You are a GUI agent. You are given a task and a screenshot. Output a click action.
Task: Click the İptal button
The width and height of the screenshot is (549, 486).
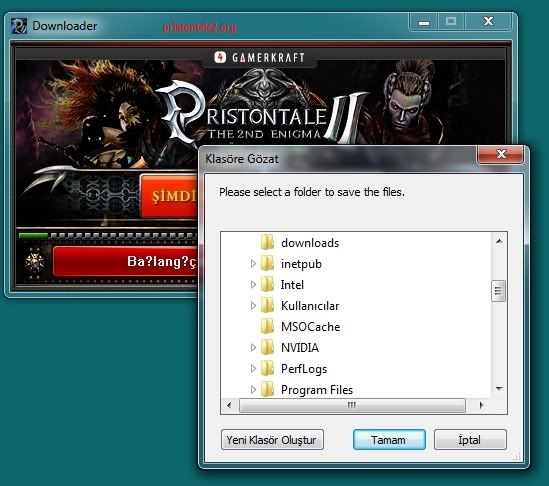click(470, 440)
